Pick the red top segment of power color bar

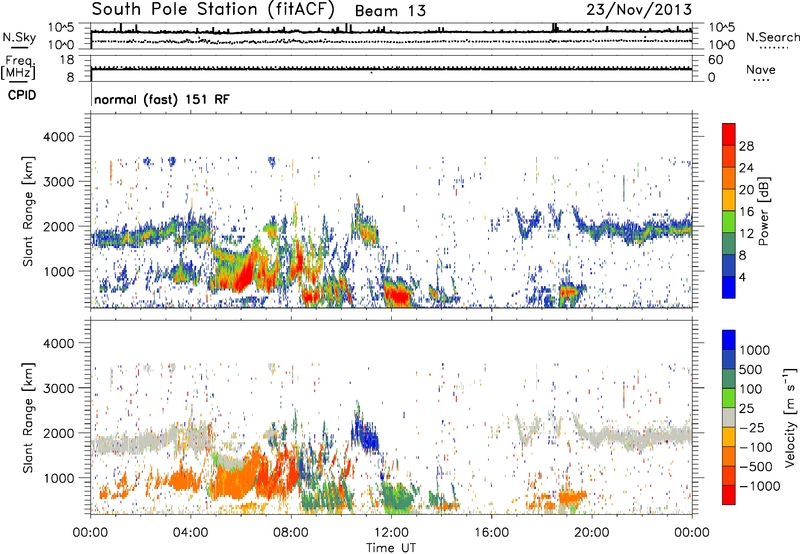(729, 134)
